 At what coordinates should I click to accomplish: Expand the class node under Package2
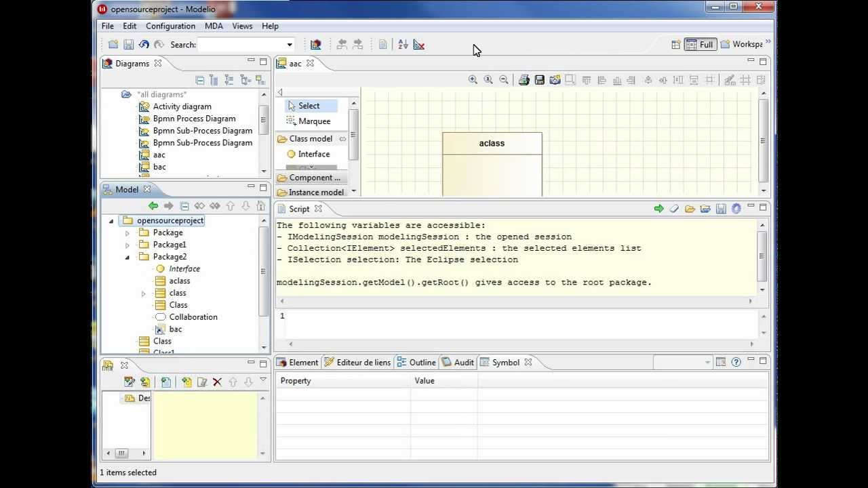[x=143, y=293]
